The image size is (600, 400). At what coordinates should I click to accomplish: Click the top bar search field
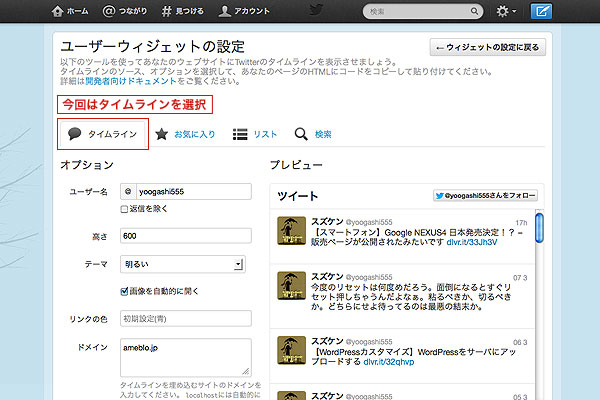point(422,11)
